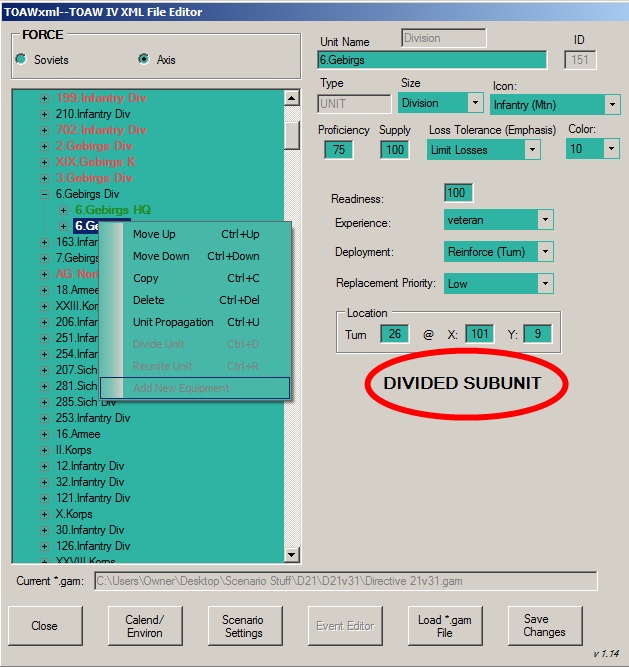Expand the 199.Infantry Div tree node

[44, 98]
